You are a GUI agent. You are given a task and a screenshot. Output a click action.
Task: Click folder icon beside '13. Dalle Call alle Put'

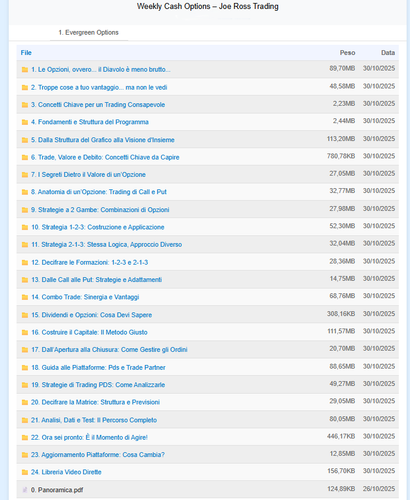point(25,280)
